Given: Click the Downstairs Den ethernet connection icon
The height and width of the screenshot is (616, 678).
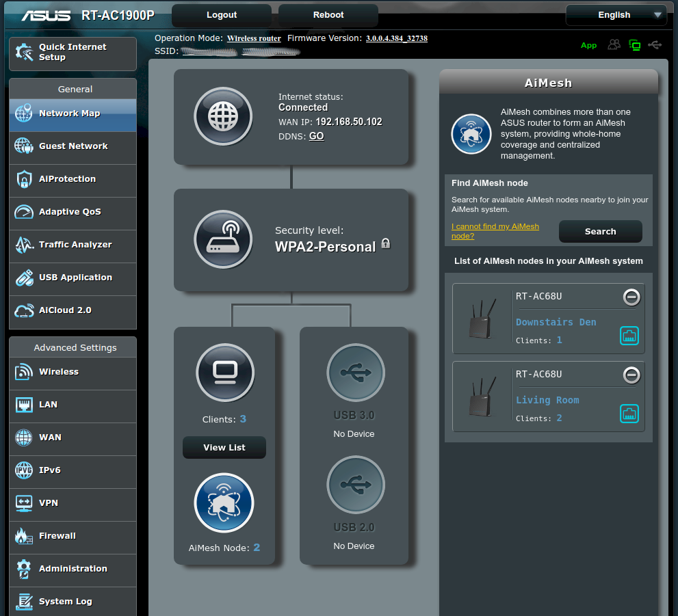Looking at the screenshot, I should click(629, 336).
